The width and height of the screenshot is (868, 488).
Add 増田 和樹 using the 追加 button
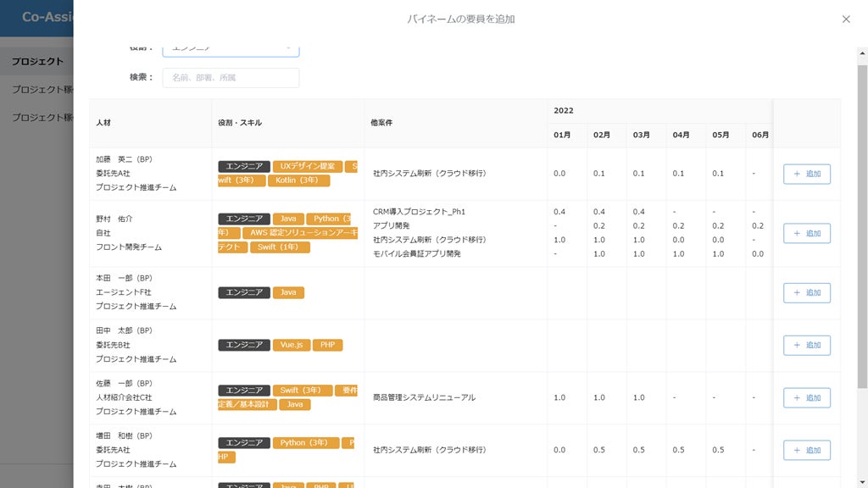click(x=806, y=450)
